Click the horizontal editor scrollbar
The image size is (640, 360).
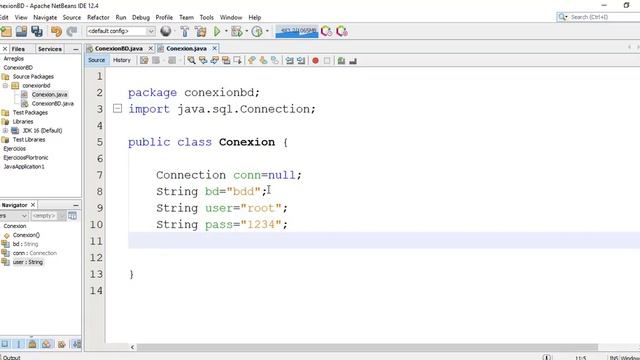point(367,347)
